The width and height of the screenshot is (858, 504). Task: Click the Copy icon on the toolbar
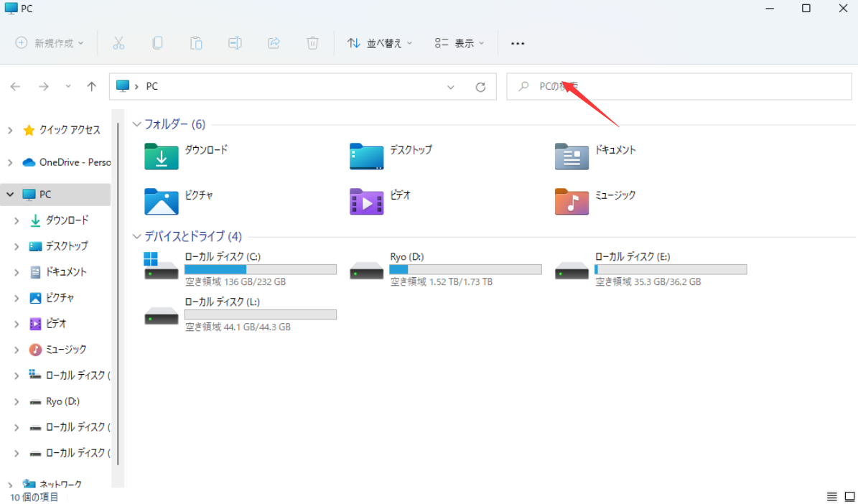[x=157, y=42]
